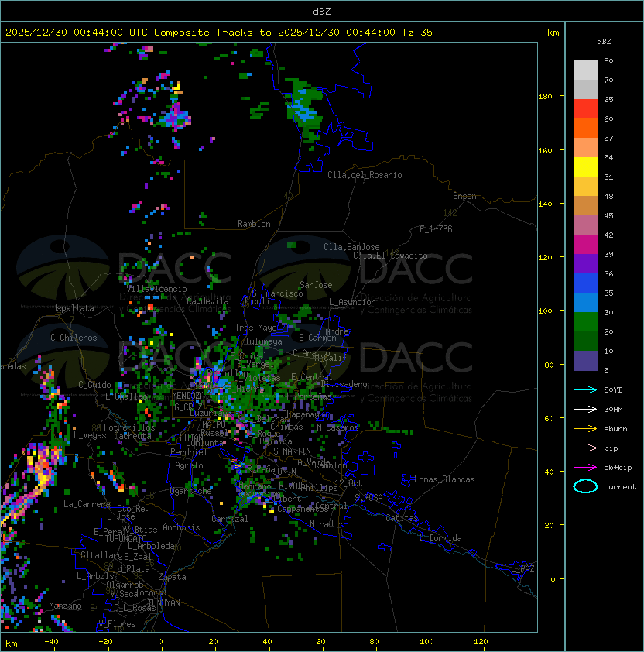
Task: Click the 'C_Chilenos' map label
Action: pyautogui.click(x=74, y=338)
